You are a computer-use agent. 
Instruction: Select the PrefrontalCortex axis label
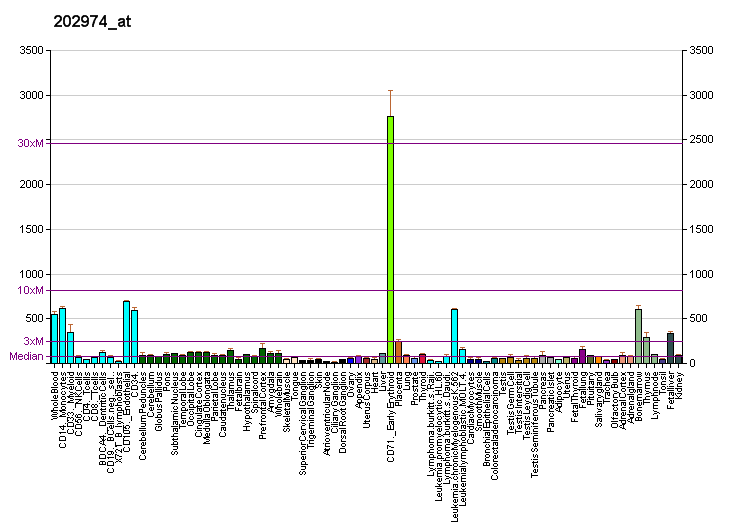point(262,405)
